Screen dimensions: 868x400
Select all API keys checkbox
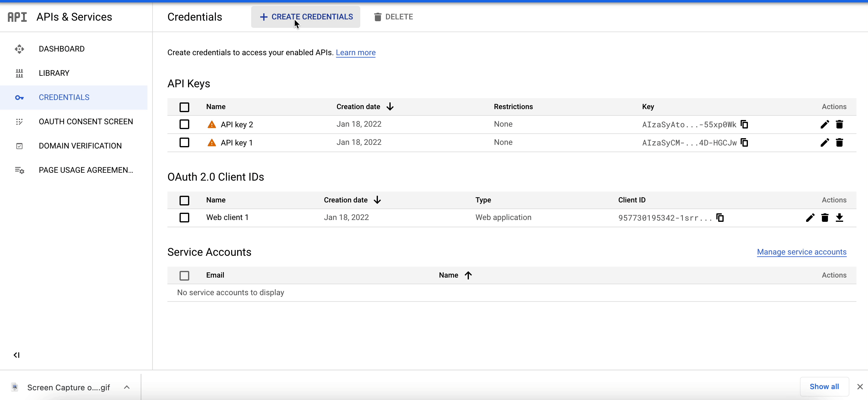click(184, 107)
